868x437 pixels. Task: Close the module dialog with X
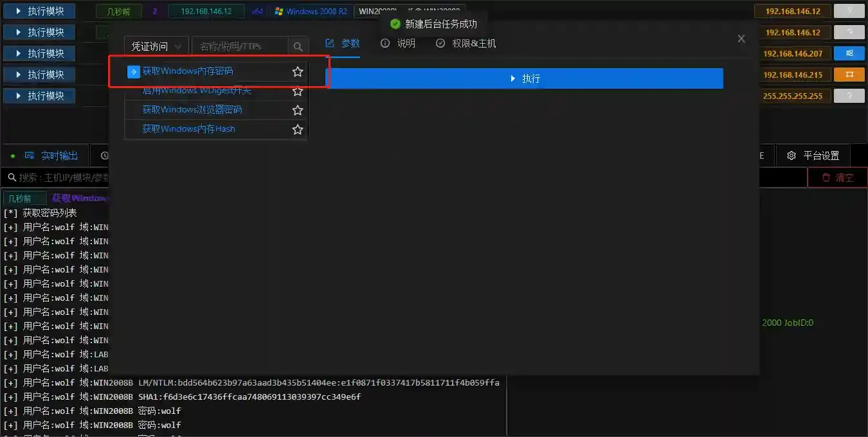(741, 39)
